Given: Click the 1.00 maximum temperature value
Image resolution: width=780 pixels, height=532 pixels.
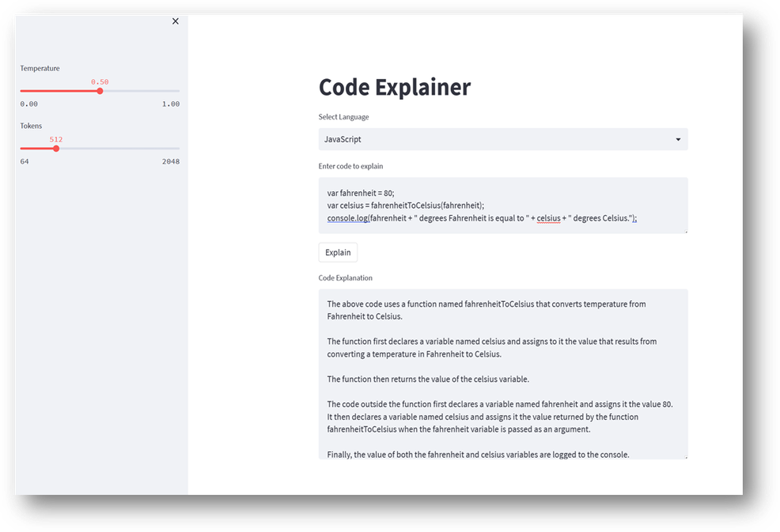Looking at the screenshot, I should (171, 104).
